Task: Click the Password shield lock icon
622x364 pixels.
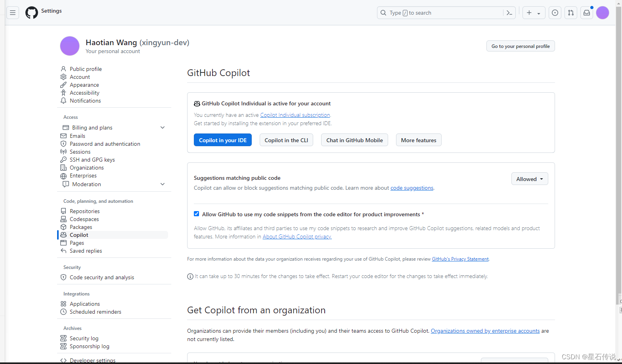Action: tap(63, 144)
